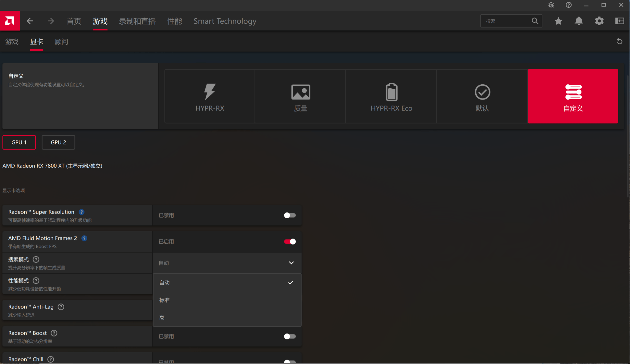Switch to GPU 1
This screenshot has width=630, height=364.
click(19, 142)
